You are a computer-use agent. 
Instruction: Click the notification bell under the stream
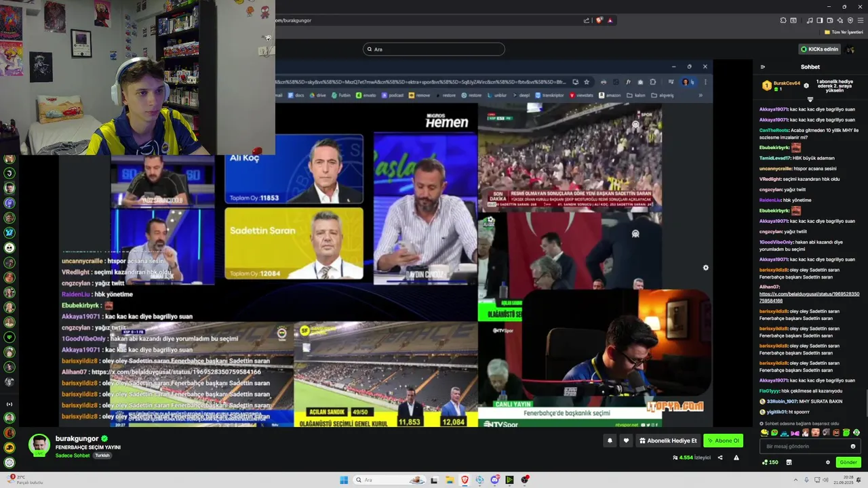pos(609,441)
